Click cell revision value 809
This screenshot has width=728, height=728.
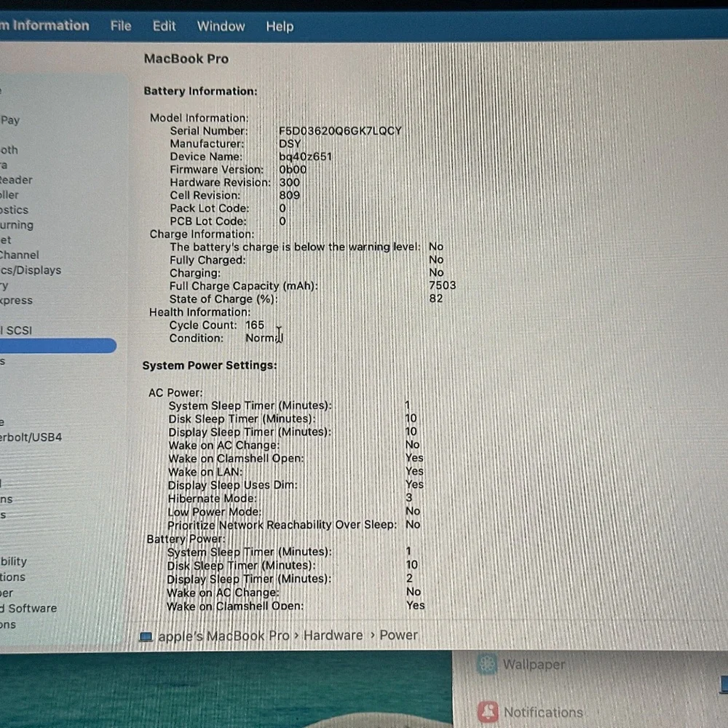289,195
